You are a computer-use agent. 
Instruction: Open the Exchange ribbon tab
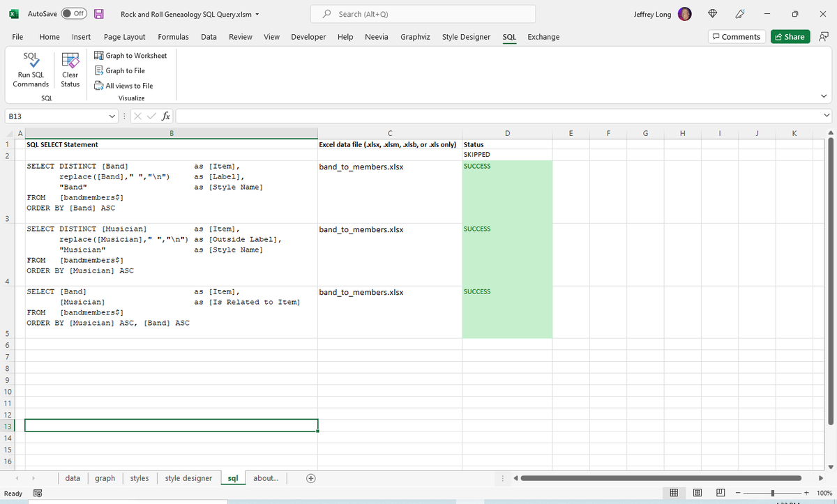(x=543, y=37)
